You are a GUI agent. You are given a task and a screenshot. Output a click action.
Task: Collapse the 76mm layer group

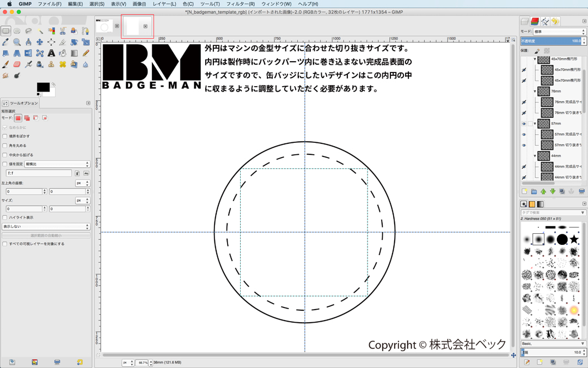click(x=535, y=92)
